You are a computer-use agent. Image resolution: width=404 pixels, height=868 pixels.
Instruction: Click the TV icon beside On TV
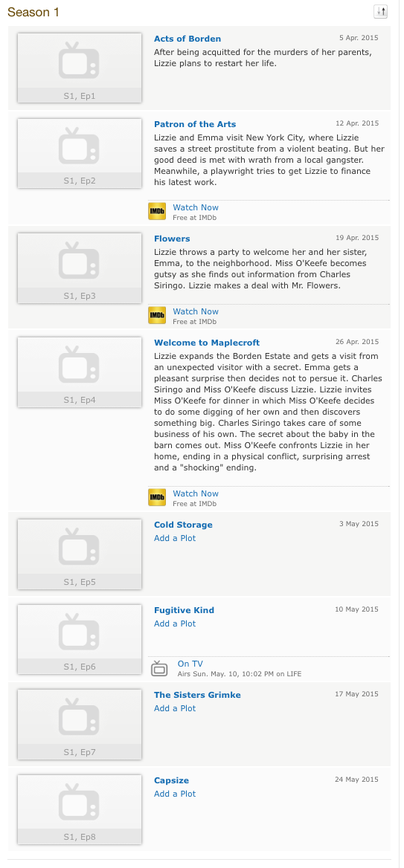159,668
